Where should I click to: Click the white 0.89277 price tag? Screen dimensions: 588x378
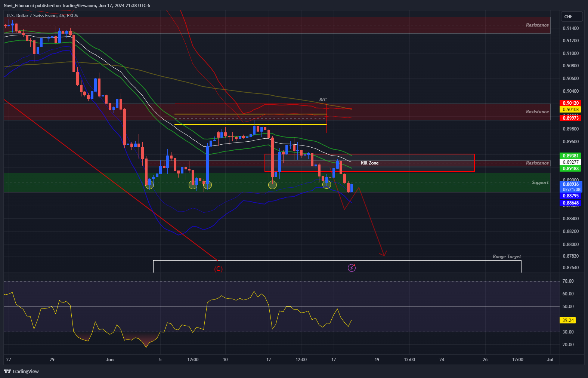point(570,162)
